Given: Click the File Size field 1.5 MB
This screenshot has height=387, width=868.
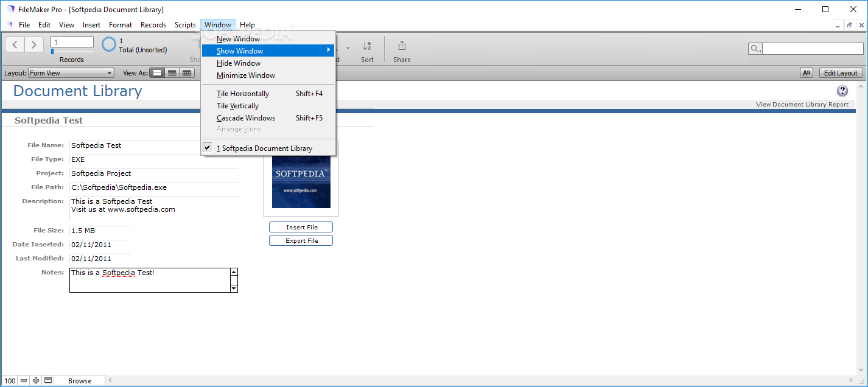Looking at the screenshot, I should point(100,231).
